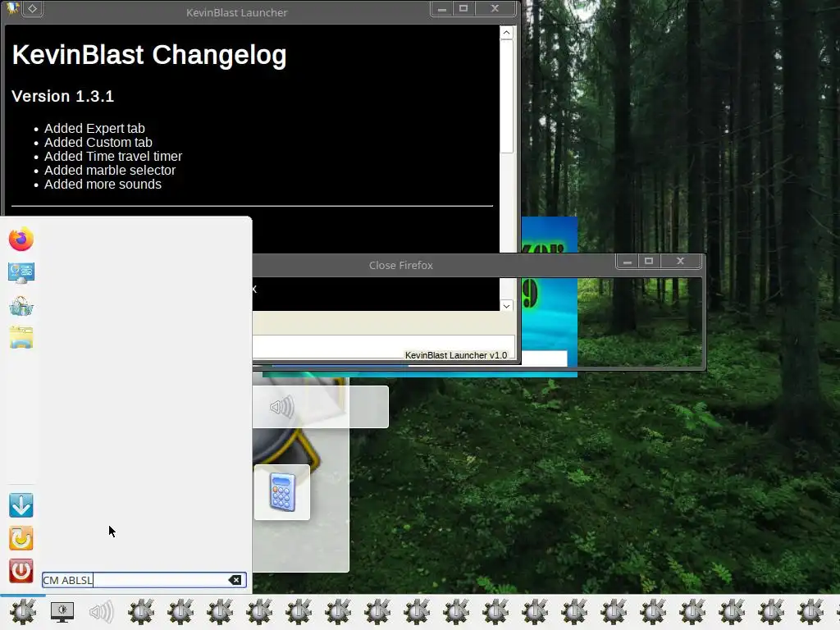Screen dimensions: 840x630
Task: Open the calculator icon tile
Action: point(282,492)
